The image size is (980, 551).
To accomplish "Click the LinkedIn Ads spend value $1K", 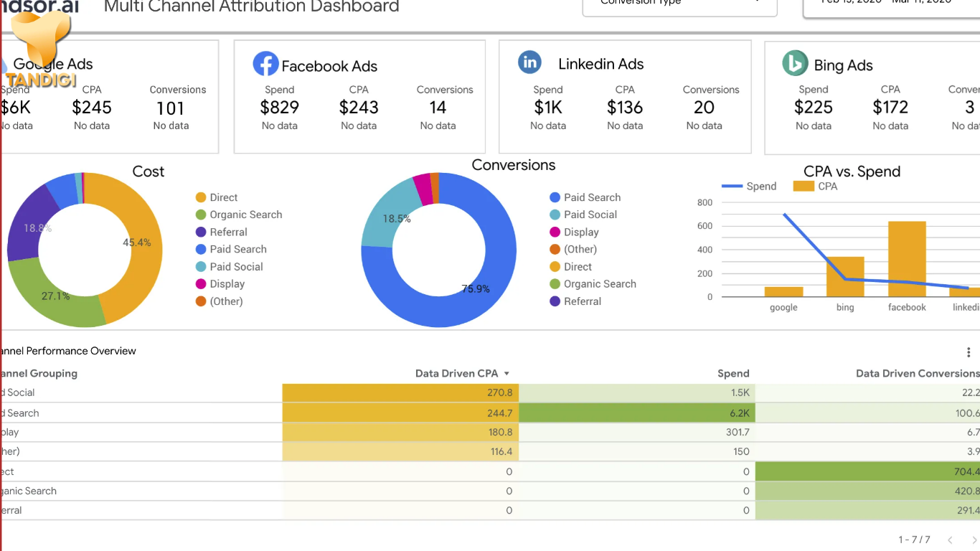I will point(548,108).
